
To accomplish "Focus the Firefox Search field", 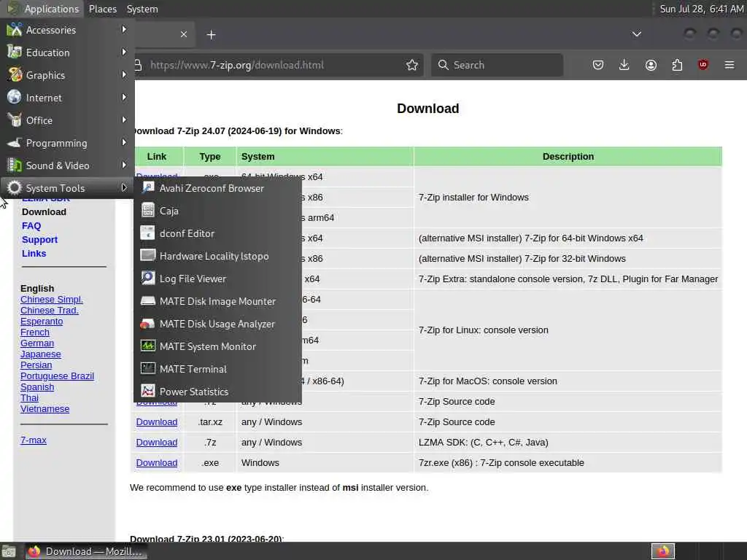I will (497, 65).
